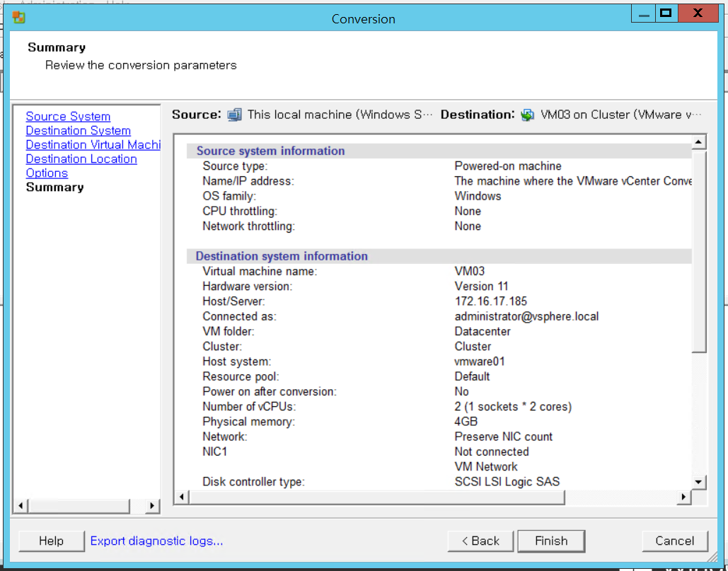Click summary pane scroll left arrow

tap(182, 497)
